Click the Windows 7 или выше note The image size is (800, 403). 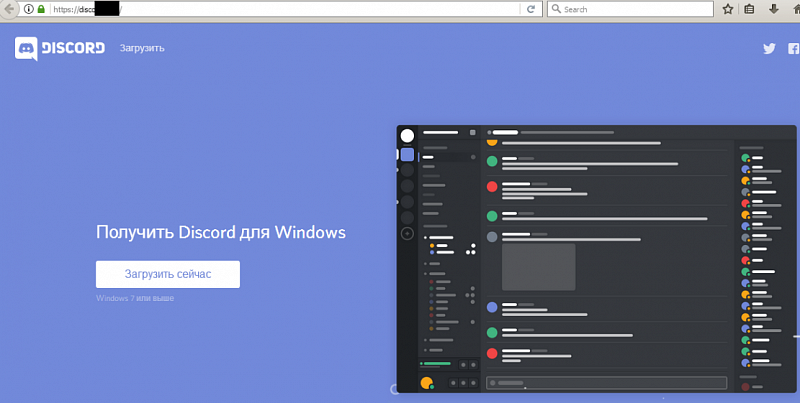coord(135,298)
